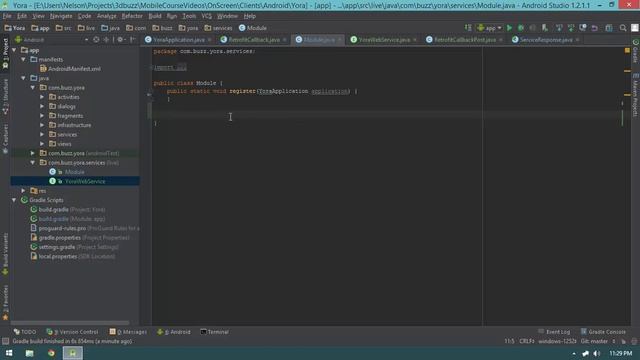This screenshot has width=640, height=360.
Task: Click the windows-1252 encoding selector
Action: [x=557, y=341]
